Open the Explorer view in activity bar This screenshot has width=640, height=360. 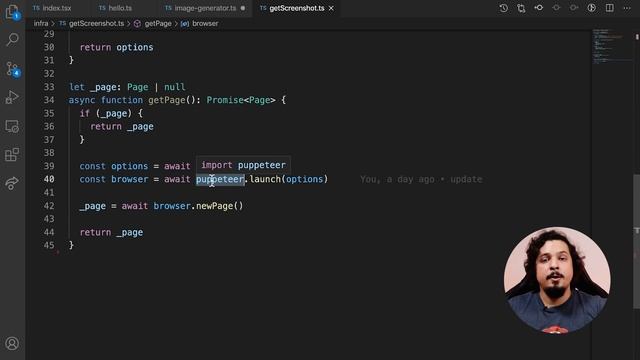click(12, 12)
